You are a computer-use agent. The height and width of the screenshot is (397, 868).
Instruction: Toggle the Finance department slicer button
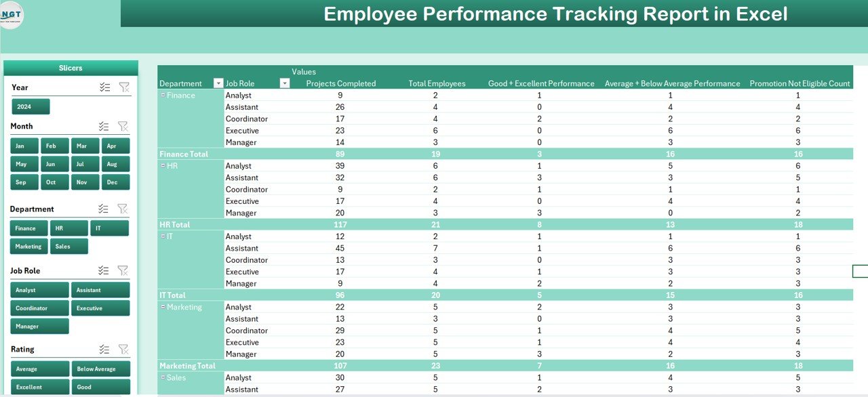click(x=29, y=228)
